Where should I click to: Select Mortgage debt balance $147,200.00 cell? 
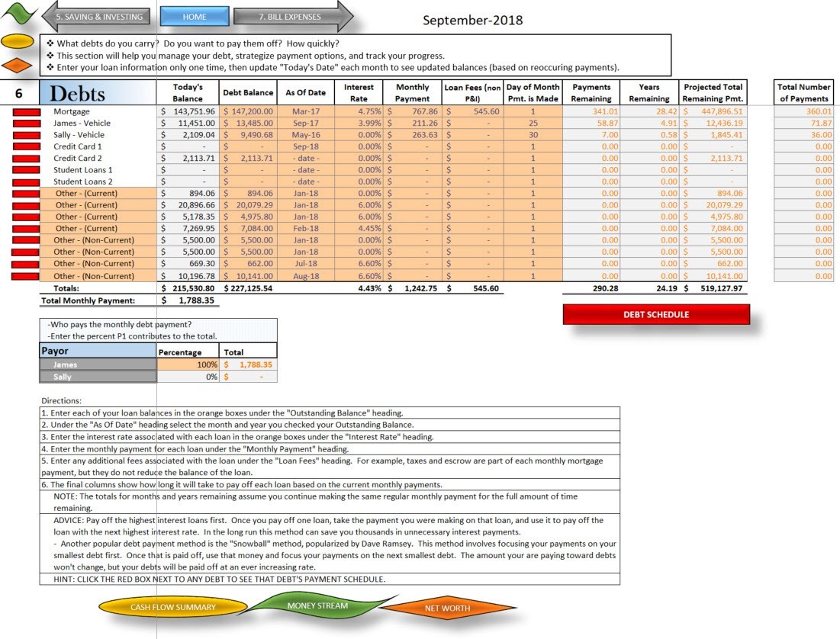pyautogui.click(x=248, y=111)
